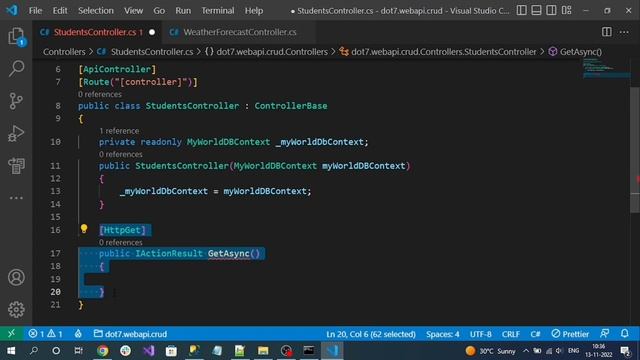This screenshot has height=360, width=640.
Task: Open Customize Layout button
Action: [567, 10]
